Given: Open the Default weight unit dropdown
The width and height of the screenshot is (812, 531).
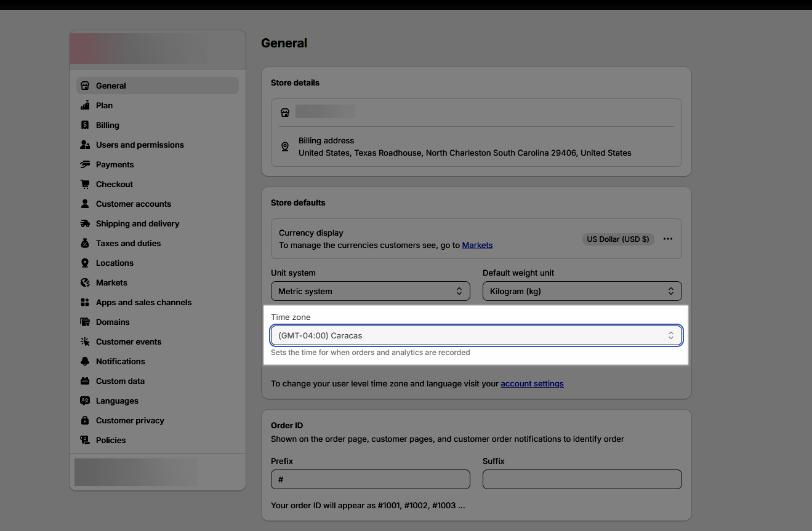Looking at the screenshot, I should pos(582,291).
